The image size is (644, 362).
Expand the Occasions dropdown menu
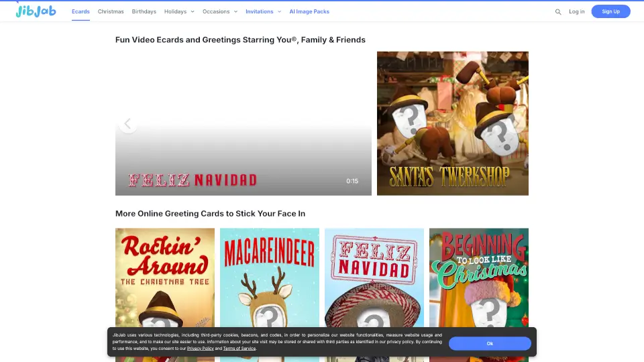[x=220, y=11]
